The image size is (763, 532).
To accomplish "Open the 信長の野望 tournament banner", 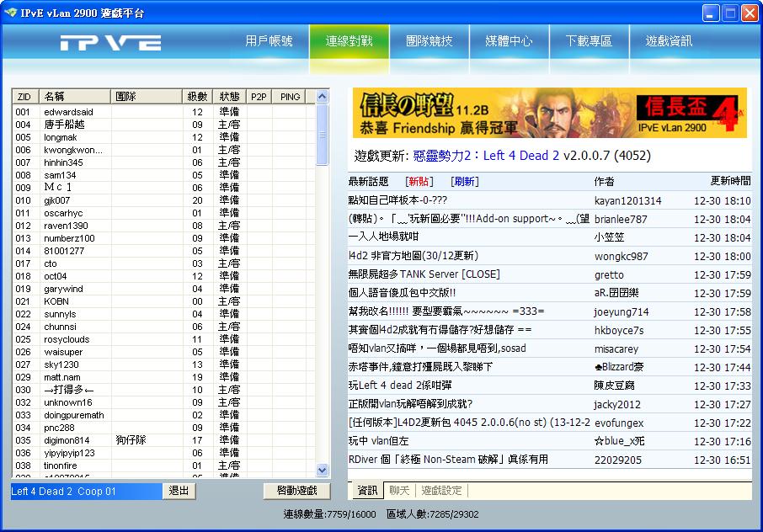I will pyautogui.click(x=549, y=113).
